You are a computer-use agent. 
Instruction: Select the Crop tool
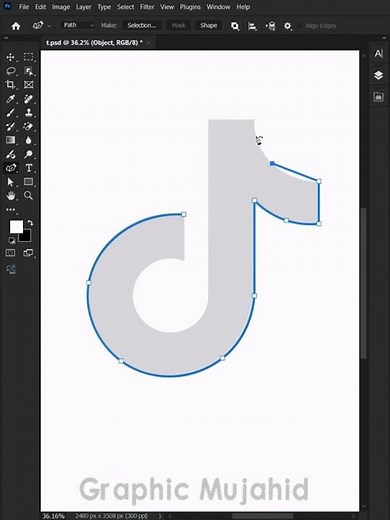pyautogui.click(x=10, y=85)
